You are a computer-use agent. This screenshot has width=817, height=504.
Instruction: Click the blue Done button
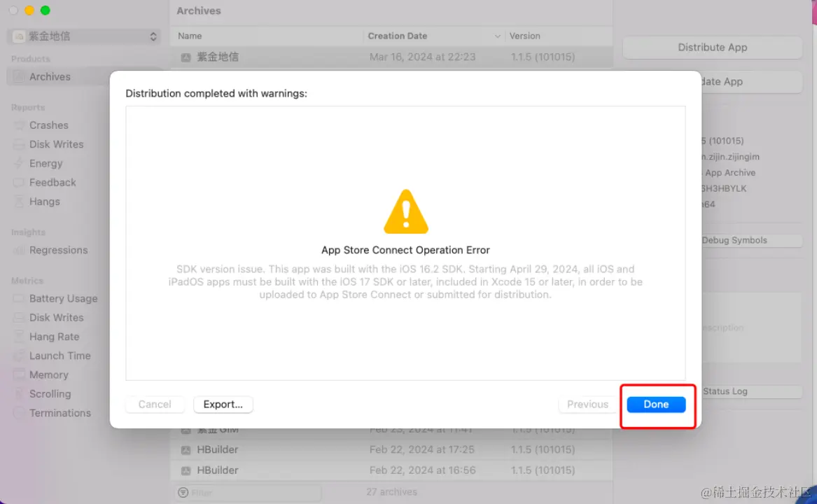655,405
